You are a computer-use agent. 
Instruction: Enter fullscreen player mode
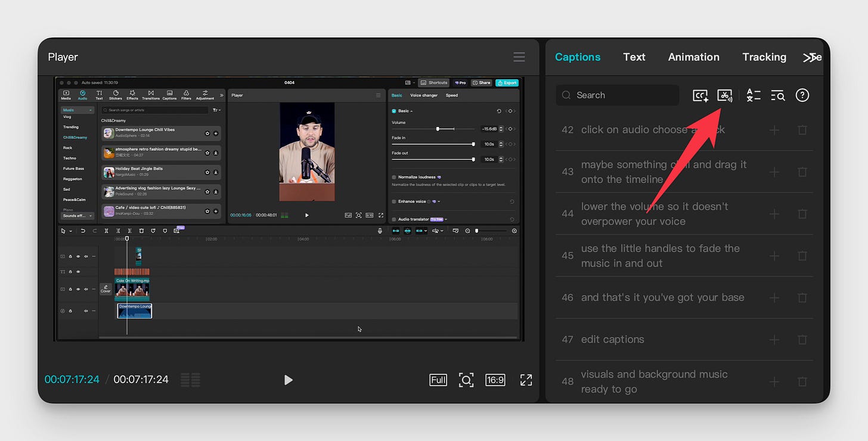[x=526, y=380]
